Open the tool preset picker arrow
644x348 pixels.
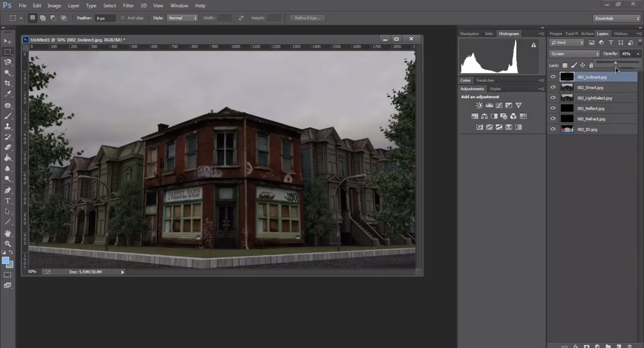click(21, 18)
